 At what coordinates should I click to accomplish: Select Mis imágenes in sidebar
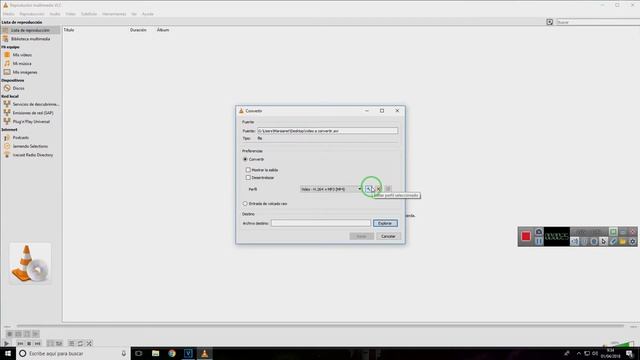coord(24,72)
